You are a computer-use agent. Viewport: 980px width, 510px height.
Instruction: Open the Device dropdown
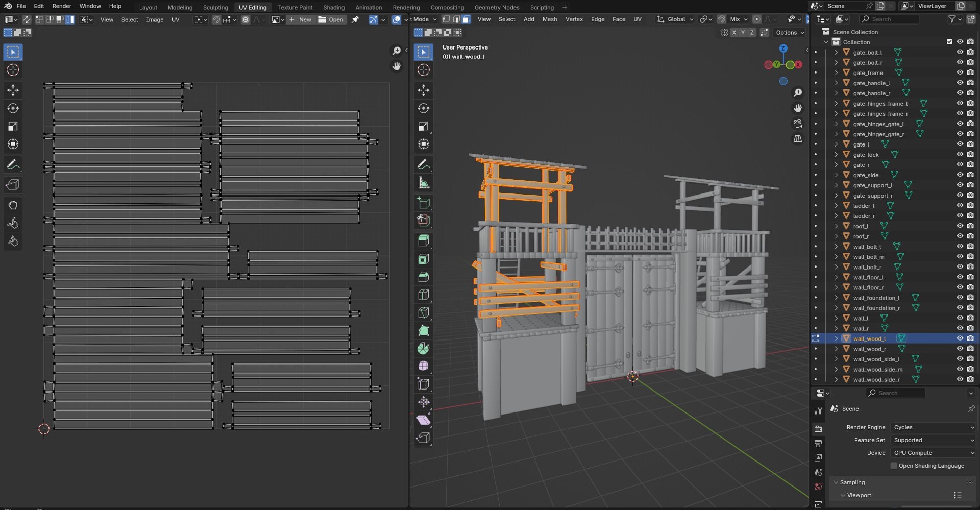(x=934, y=453)
